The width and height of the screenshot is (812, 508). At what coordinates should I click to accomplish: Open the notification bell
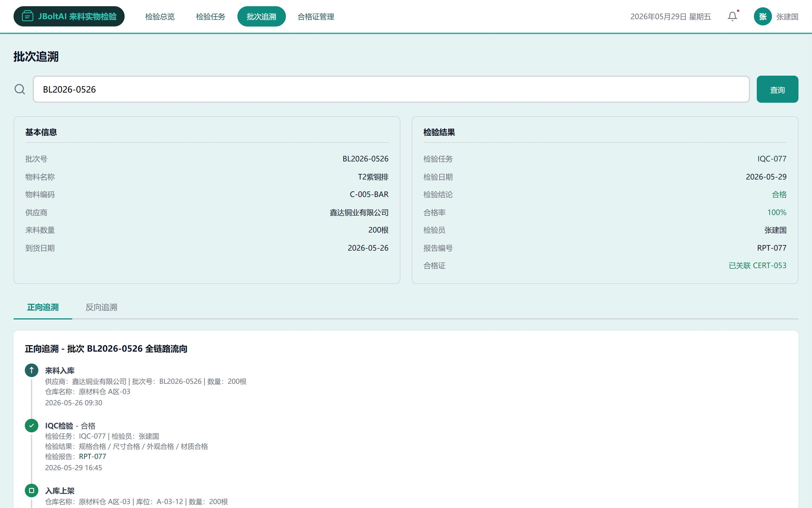[732, 16]
